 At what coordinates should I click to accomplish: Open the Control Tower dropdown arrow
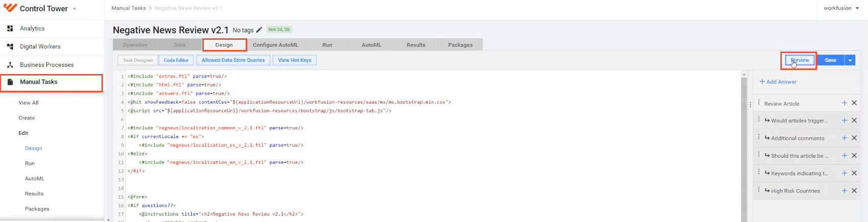74,9
